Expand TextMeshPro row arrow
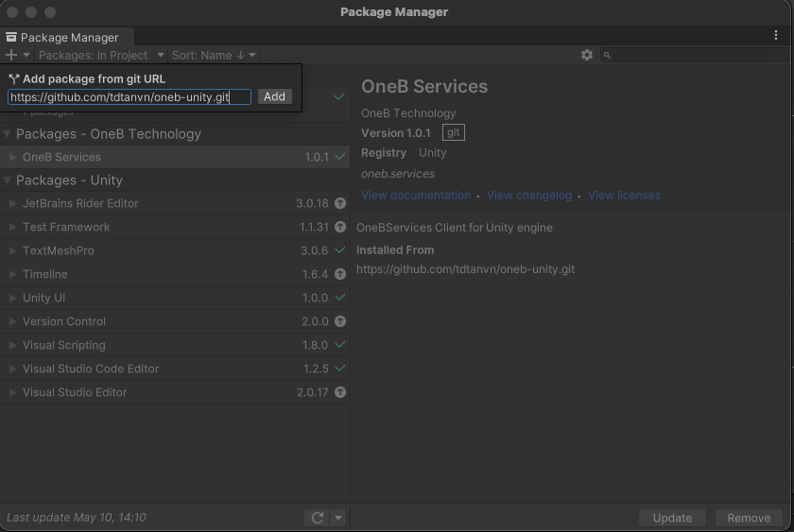Screen dimensions: 794x532 tap(12, 250)
